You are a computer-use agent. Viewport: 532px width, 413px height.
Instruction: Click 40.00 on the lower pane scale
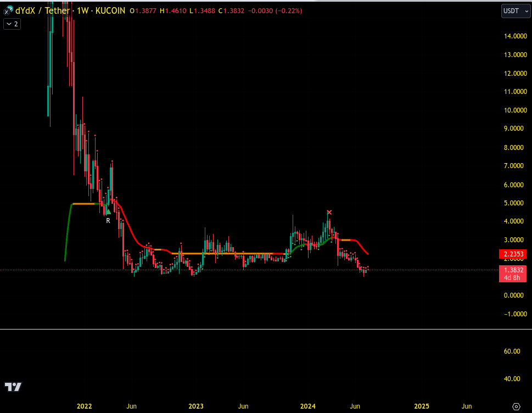tap(512, 379)
